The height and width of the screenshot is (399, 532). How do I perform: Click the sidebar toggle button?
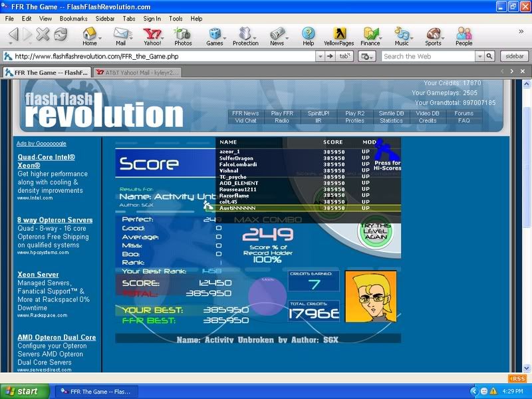(x=513, y=57)
